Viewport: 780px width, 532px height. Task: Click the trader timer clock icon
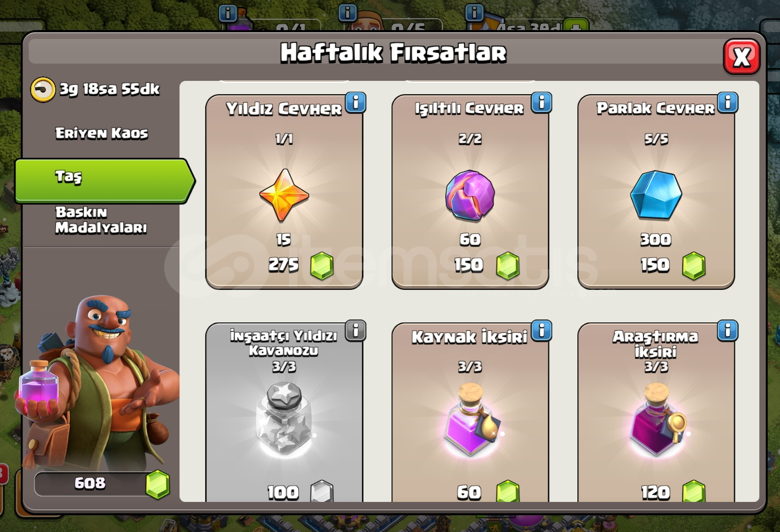pos(43,90)
